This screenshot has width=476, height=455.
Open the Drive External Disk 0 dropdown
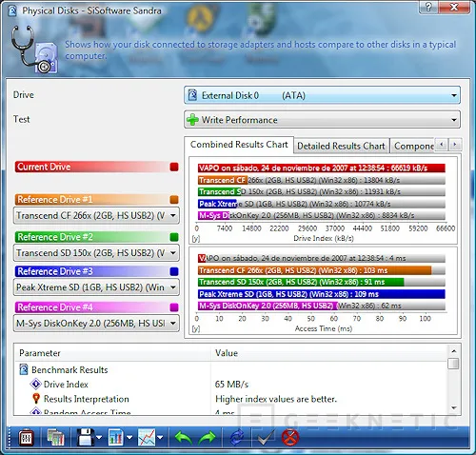coord(322,95)
